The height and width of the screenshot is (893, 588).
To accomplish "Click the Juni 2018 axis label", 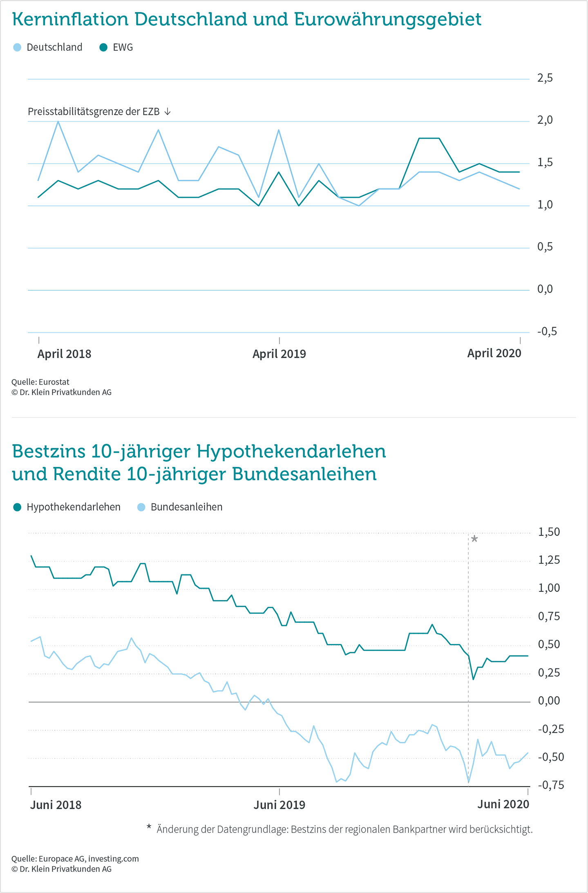I will coord(56,805).
